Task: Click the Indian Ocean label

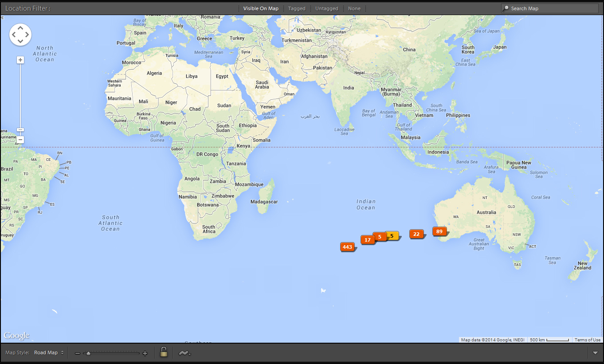Action: (366, 204)
